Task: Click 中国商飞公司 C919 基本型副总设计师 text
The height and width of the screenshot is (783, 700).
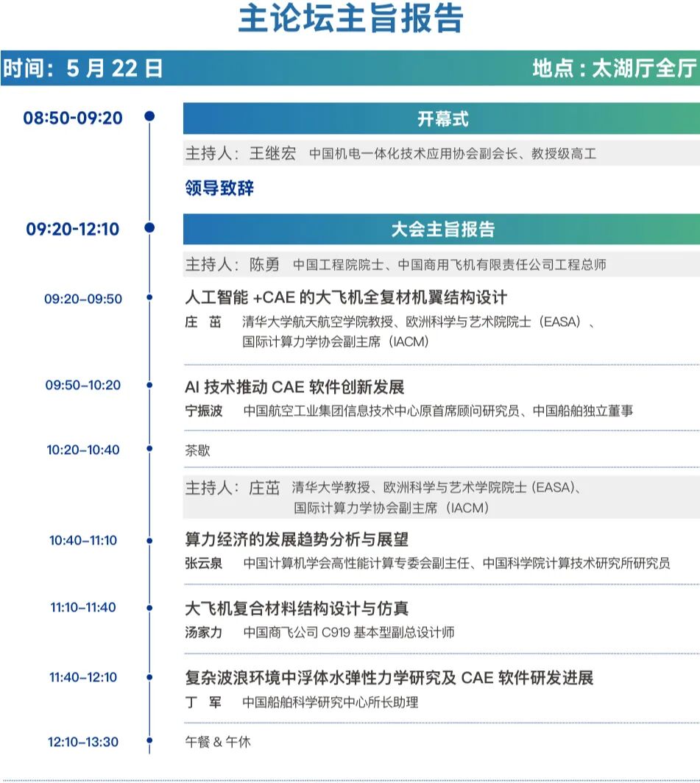Action: click(x=349, y=632)
